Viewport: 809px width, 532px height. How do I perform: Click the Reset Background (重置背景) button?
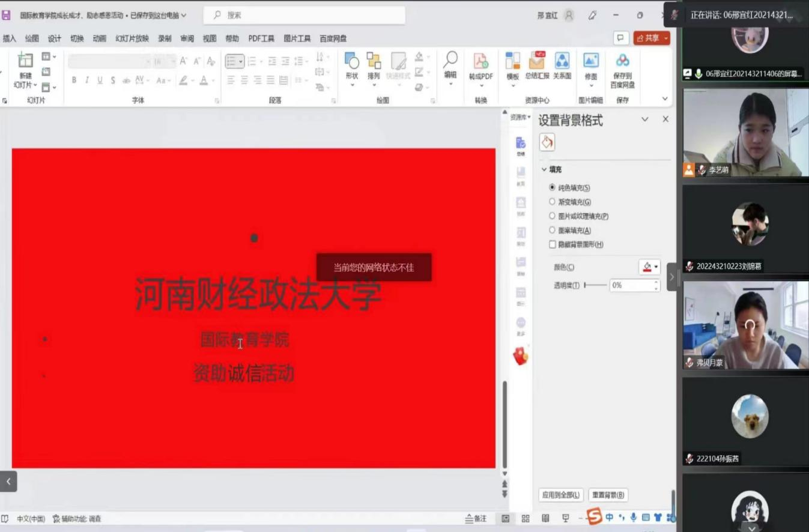(608, 495)
